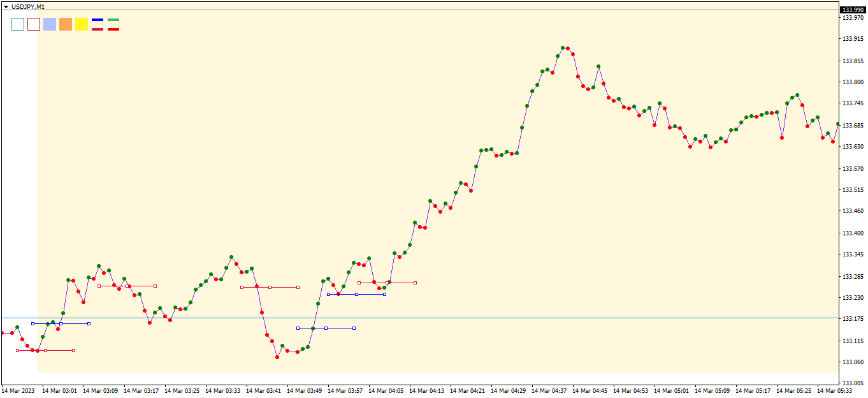Image resolution: width=868 pixels, height=398 pixels.
Task: Click the red-outlined empty square icon
Action: [x=34, y=24]
